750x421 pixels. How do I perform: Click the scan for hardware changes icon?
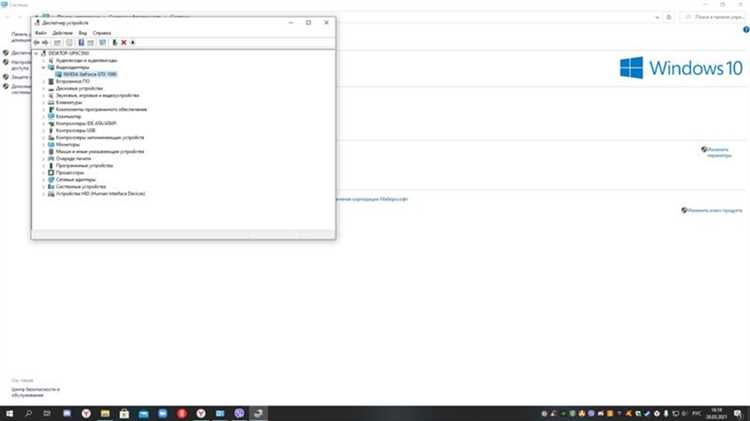[102, 43]
